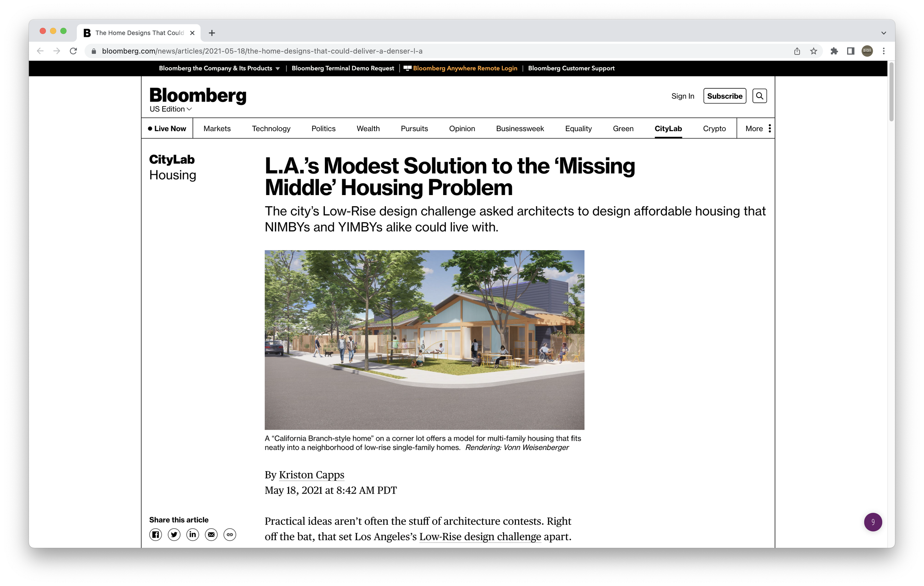Click the bookmark/save article icon

812,51
